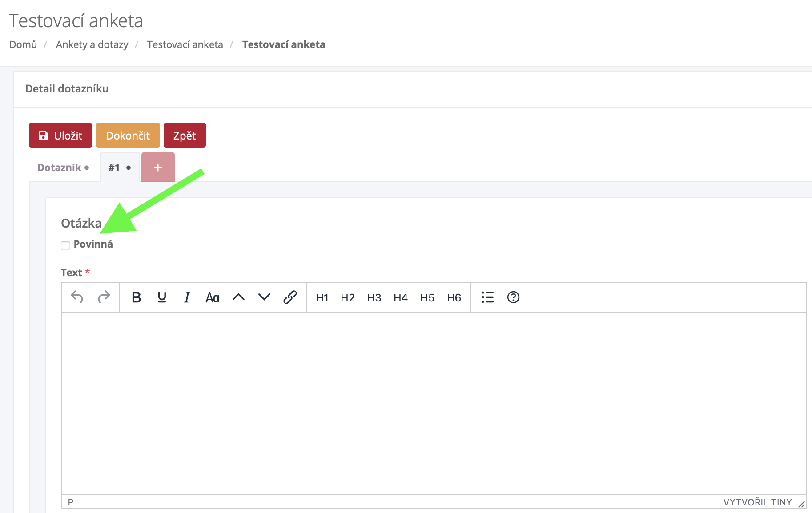Viewport: 812px width, 513px height.
Task: Click the Redo icon in editor toolbar
Action: [x=104, y=297]
